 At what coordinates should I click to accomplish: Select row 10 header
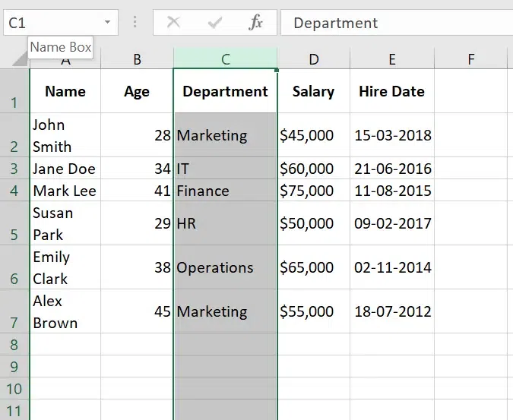[14, 389]
